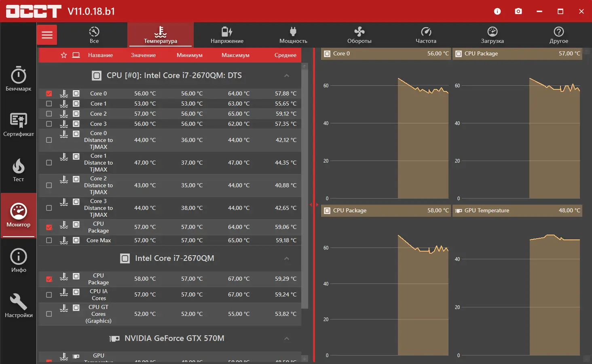Click the temperature icon in the Core 0 row
This screenshot has height=364, width=592.
[64, 93]
